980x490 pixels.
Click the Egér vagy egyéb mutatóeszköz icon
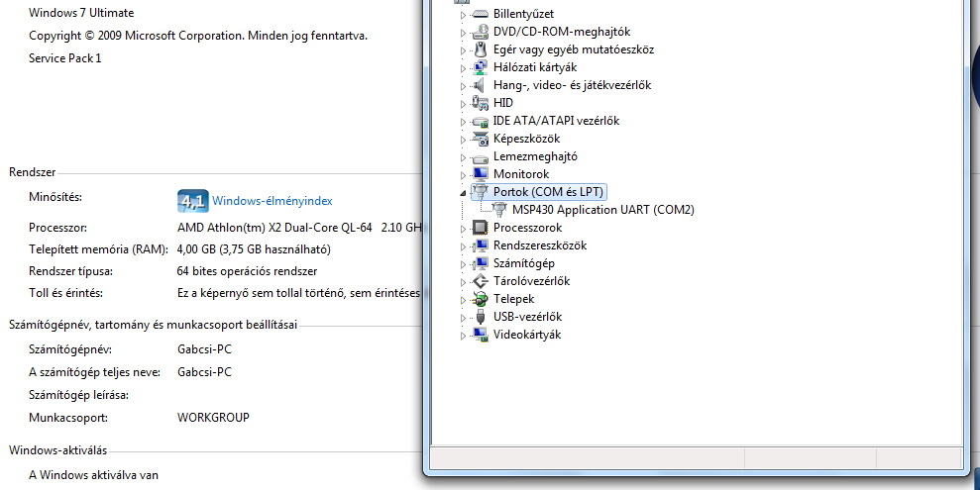click(480, 49)
